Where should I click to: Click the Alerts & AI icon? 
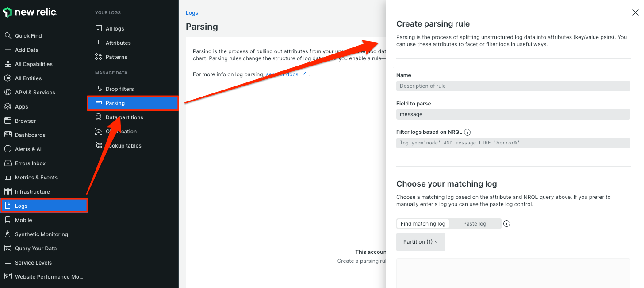8,149
